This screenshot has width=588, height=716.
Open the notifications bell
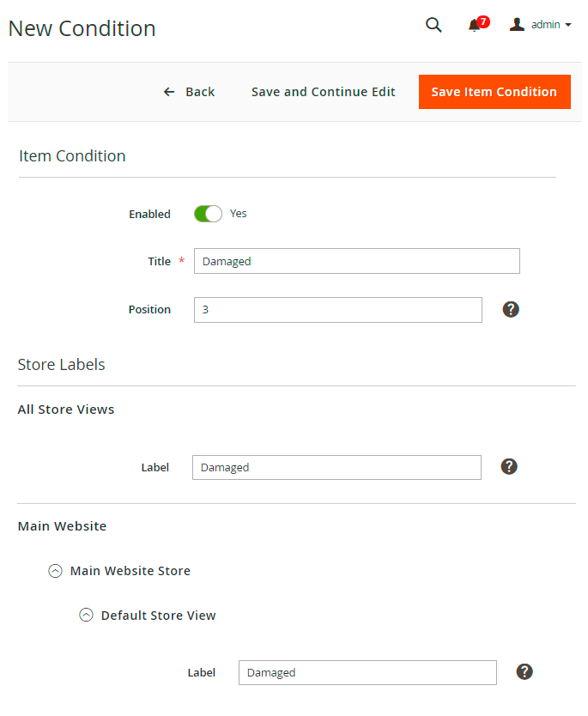474,26
